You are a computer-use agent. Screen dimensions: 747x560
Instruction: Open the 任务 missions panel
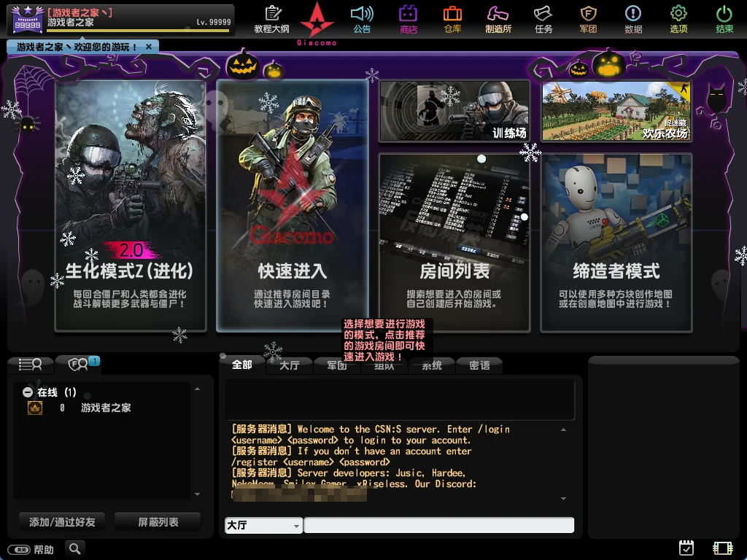[x=543, y=20]
